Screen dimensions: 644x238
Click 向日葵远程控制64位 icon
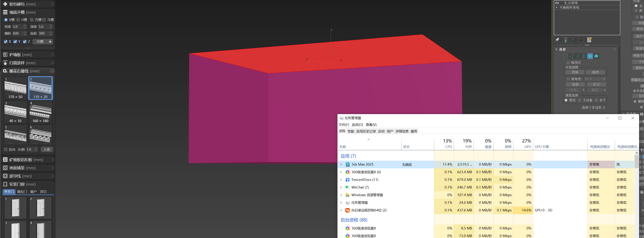(347, 210)
